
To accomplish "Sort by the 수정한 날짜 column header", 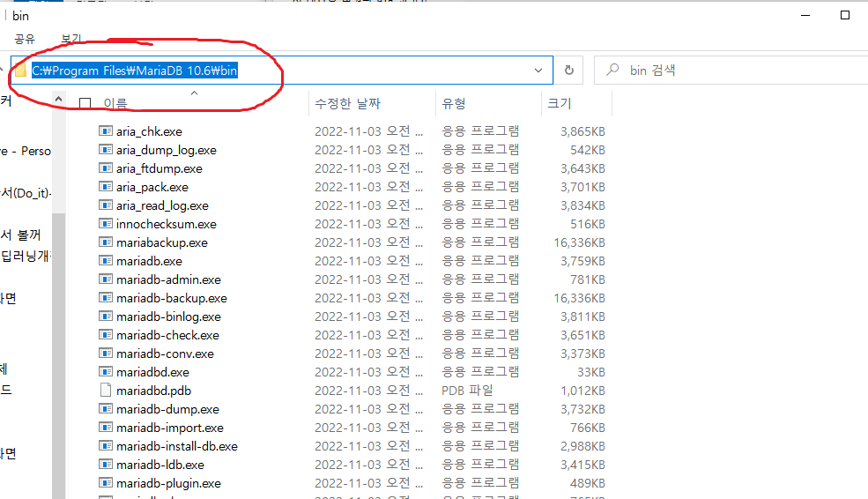I will coord(348,103).
